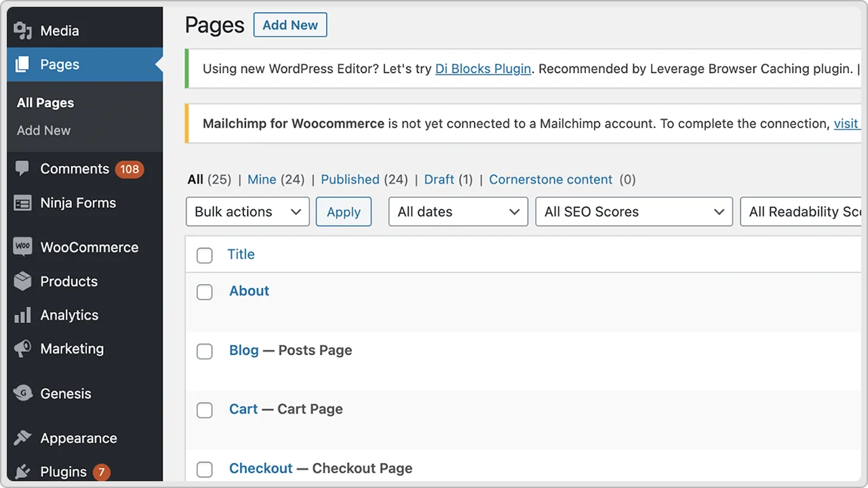The height and width of the screenshot is (488, 868).
Task: Open the All SEO Scores dropdown
Action: tap(633, 211)
